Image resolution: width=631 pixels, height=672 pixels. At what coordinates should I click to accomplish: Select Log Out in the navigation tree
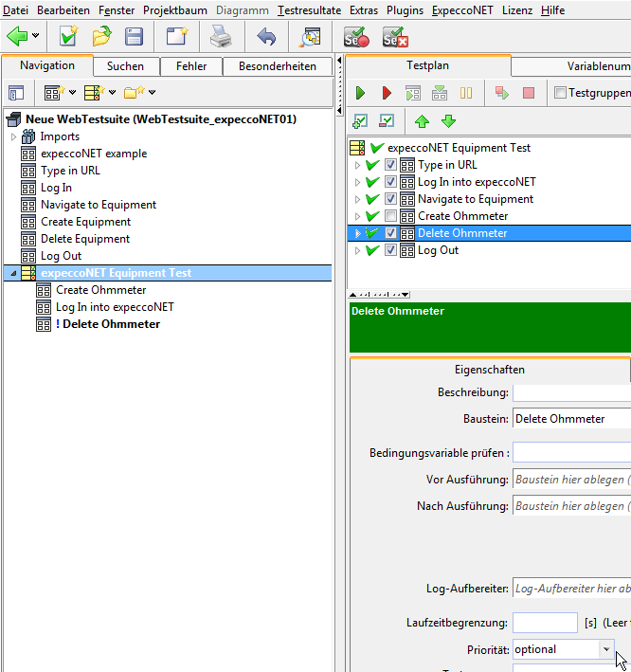pyautogui.click(x=61, y=256)
